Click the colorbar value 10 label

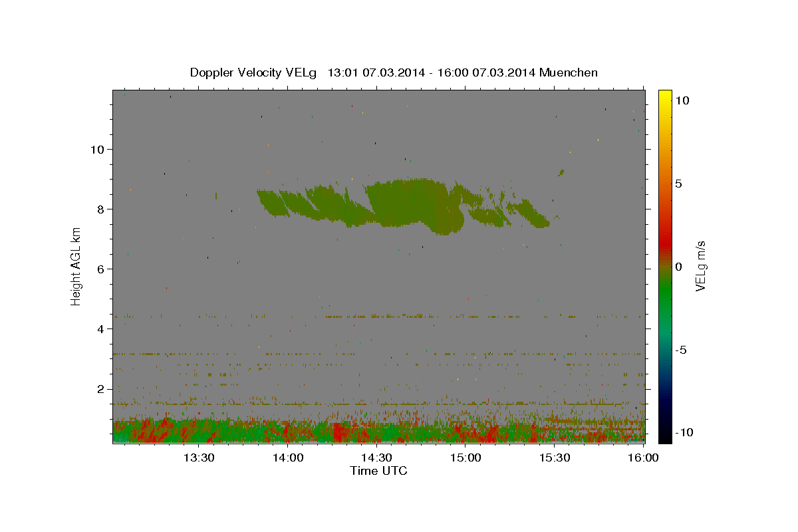tap(682, 100)
